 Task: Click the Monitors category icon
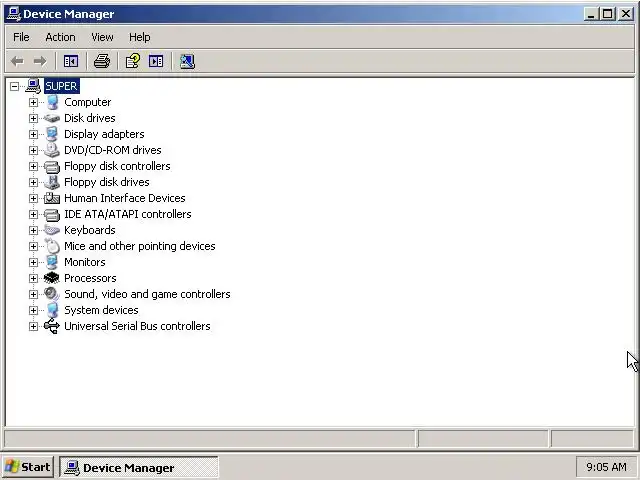tap(52, 262)
